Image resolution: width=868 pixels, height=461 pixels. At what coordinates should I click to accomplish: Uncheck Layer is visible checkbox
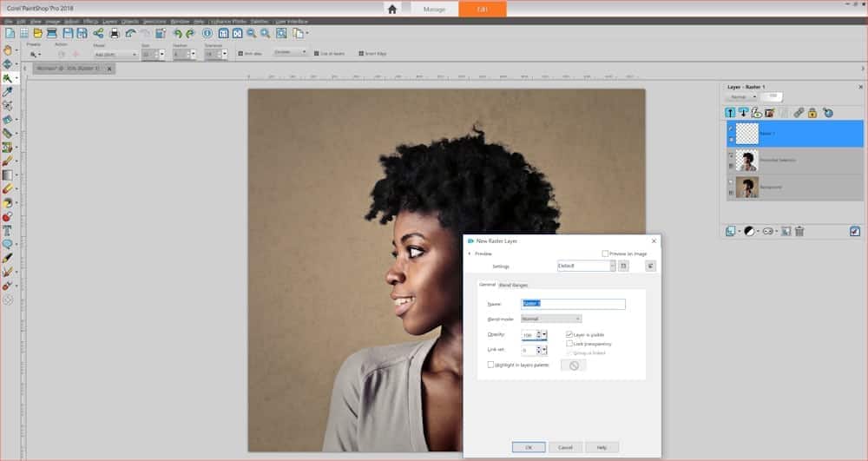click(x=569, y=334)
